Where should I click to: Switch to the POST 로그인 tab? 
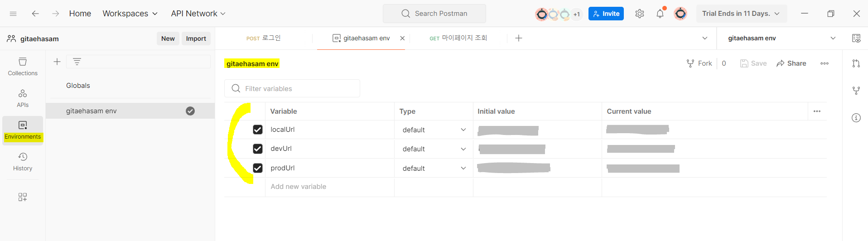tap(264, 38)
